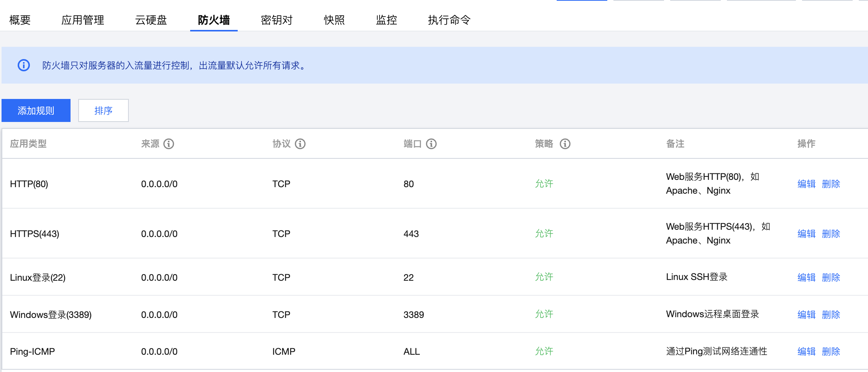The height and width of the screenshot is (372, 868).
Task: Edit the HTTP(80) rule
Action: click(807, 184)
